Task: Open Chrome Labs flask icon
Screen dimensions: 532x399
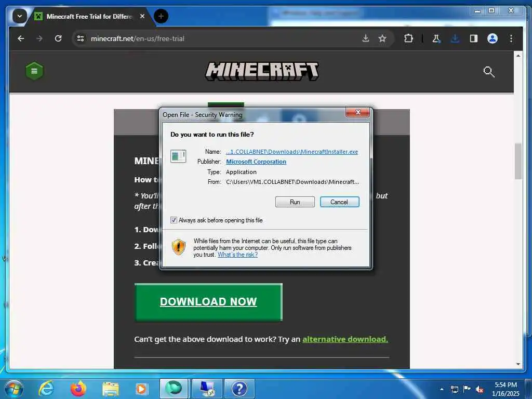Action: [x=436, y=38]
